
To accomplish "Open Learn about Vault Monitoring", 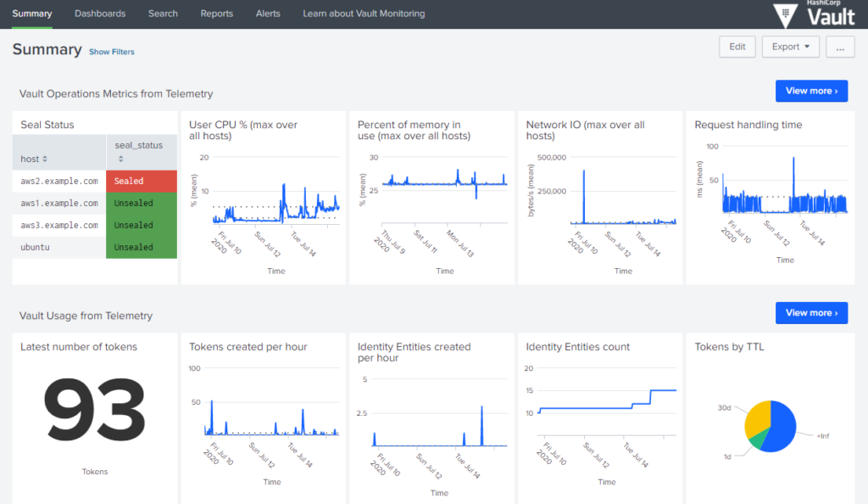I will pos(364,14).
